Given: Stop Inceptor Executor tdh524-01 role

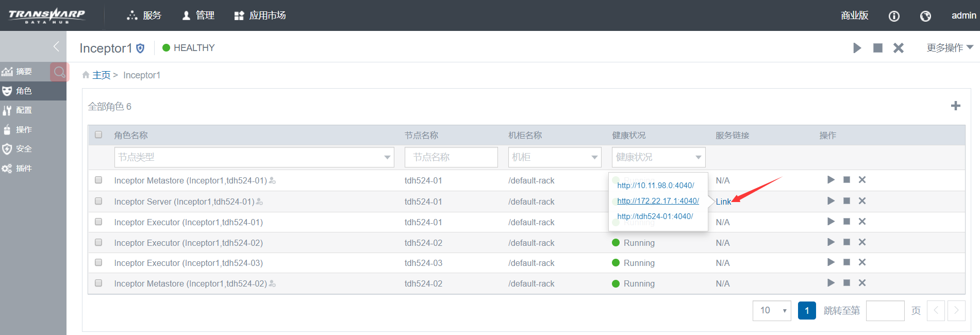Looking at the screenshot, I should point(846,222).
